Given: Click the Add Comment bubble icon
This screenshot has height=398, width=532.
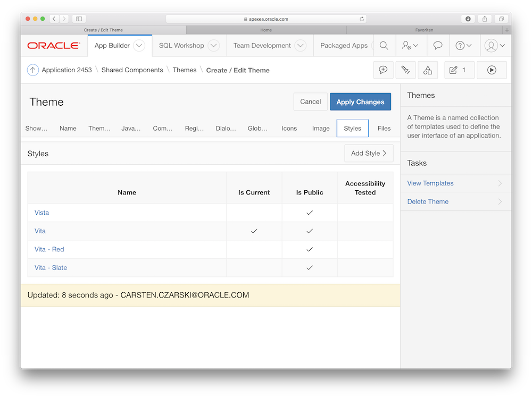Looking at the screenshot, I should point(383,70).
